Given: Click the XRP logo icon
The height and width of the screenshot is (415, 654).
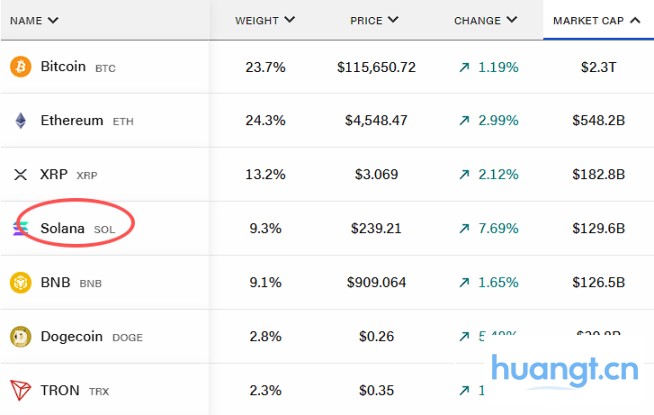Looking at the screenshot, I should click(20, 175).
